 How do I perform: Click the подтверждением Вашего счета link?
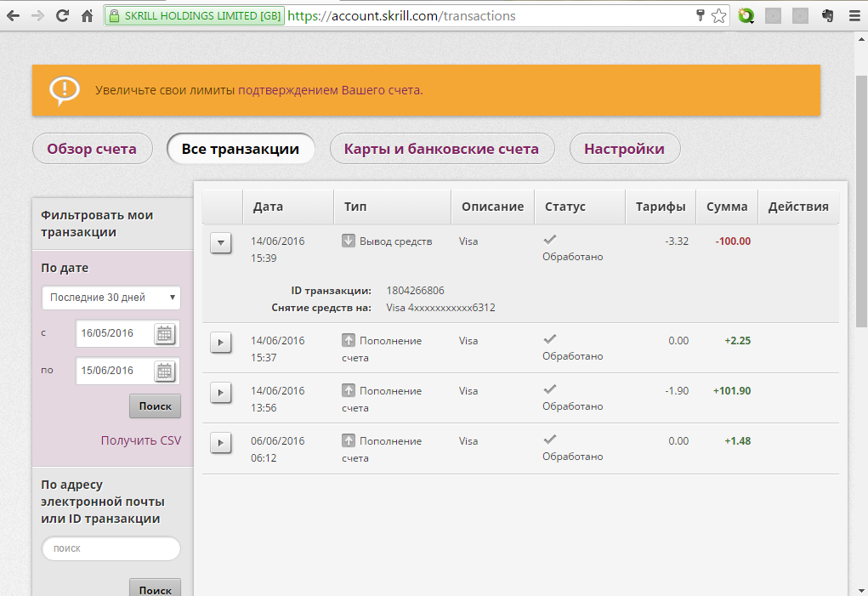click(x=331, y=90)
